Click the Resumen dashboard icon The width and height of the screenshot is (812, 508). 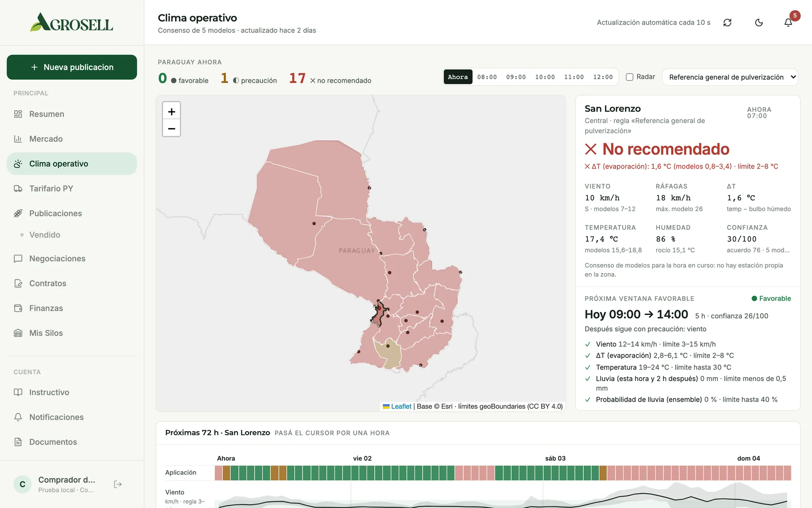pos(18,114)
